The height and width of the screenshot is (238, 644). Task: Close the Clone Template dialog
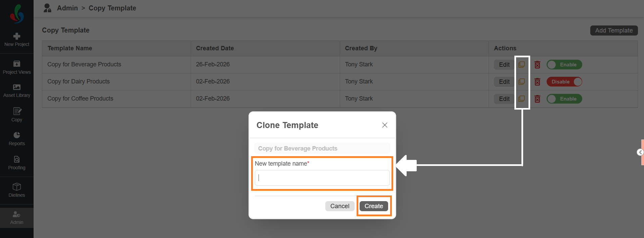tap(385, 125)
